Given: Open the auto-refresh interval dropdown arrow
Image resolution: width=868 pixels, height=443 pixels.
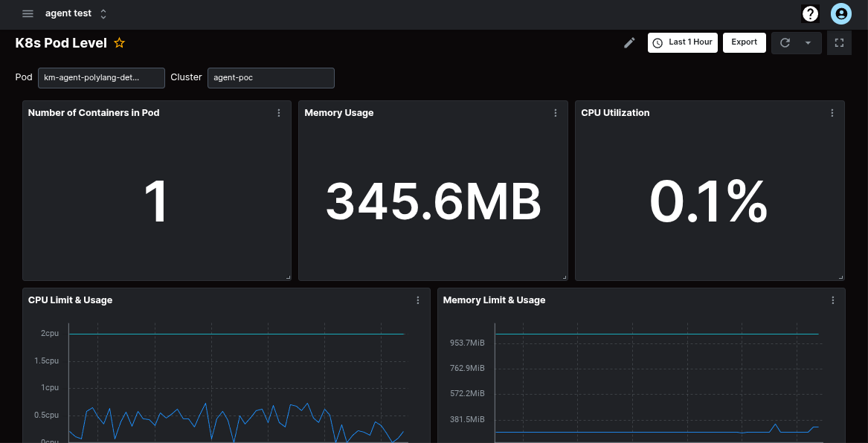Looking at the screenshot, I should 808,42.
